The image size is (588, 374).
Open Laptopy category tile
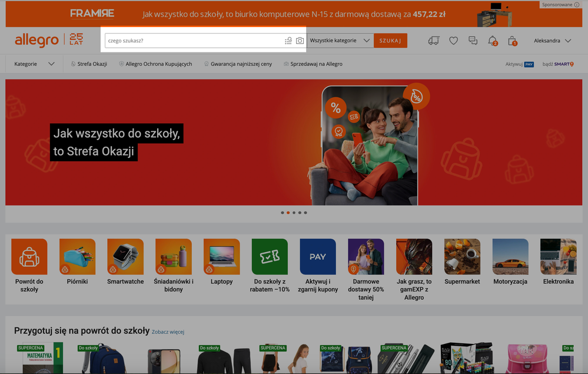222,262
